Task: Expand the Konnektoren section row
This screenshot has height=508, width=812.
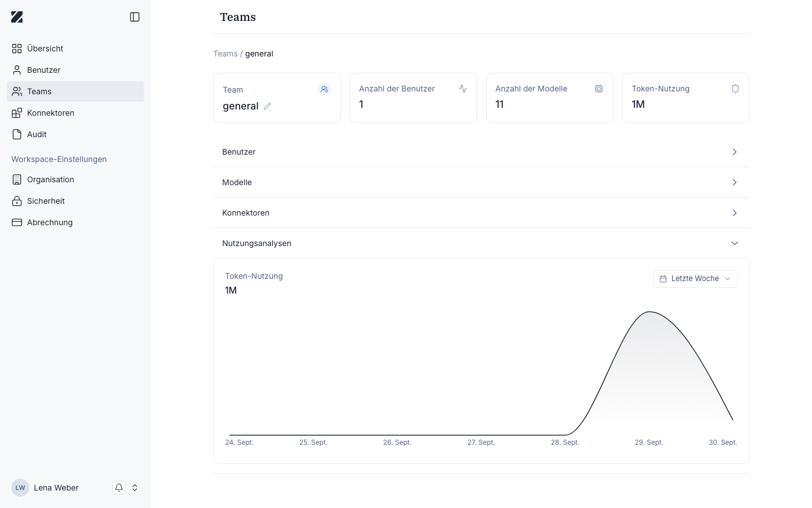Action: click(x=481, y=213)
